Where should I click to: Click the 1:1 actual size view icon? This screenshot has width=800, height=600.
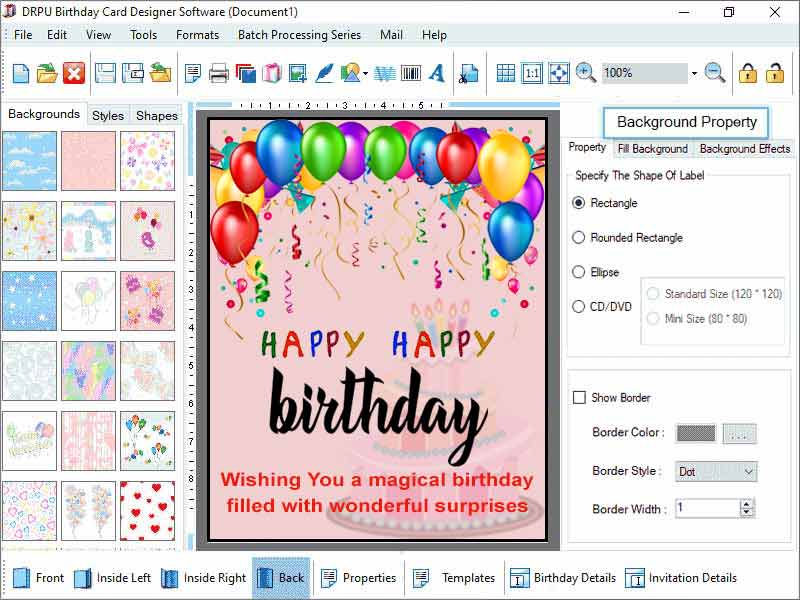click(x=532, y=72)
